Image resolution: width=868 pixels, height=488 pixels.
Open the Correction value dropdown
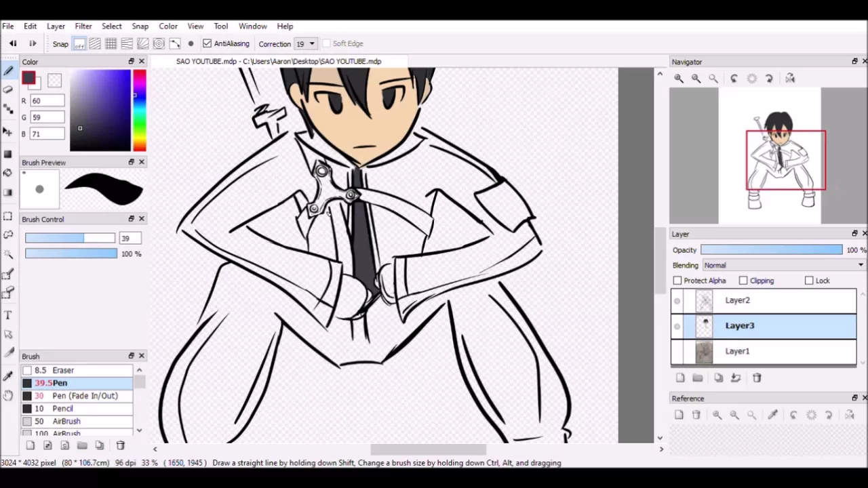(x=312, y=43)
